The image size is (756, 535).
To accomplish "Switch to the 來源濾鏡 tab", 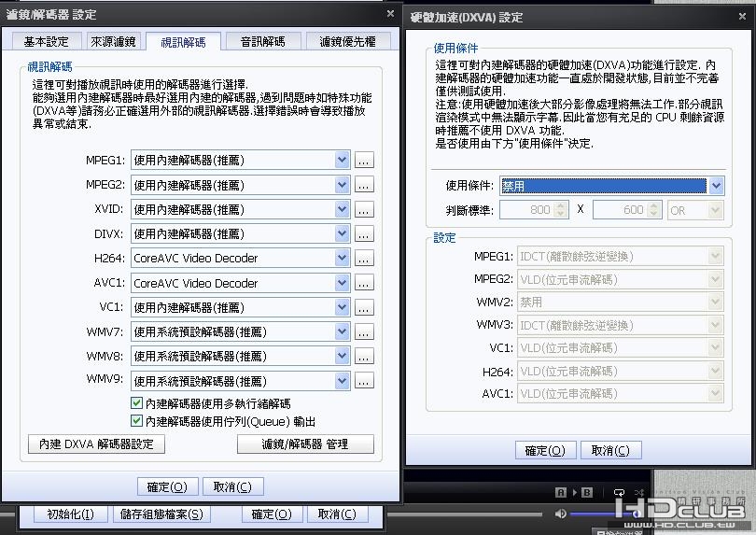I will point(113,41).
